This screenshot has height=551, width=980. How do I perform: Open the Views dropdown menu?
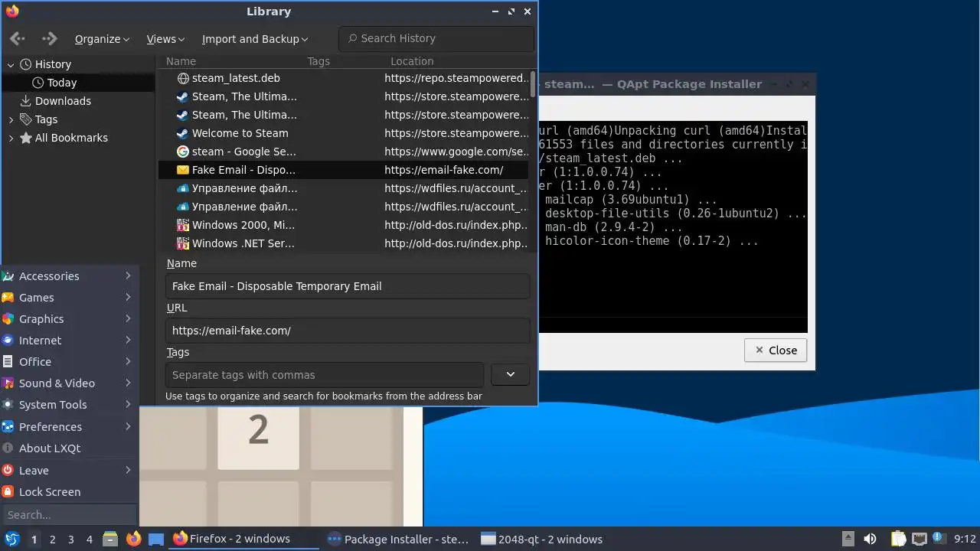click(x=165, y=39)
